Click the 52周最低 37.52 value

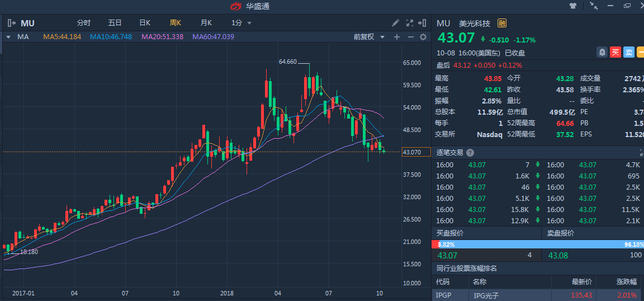[x=565, y=134]
